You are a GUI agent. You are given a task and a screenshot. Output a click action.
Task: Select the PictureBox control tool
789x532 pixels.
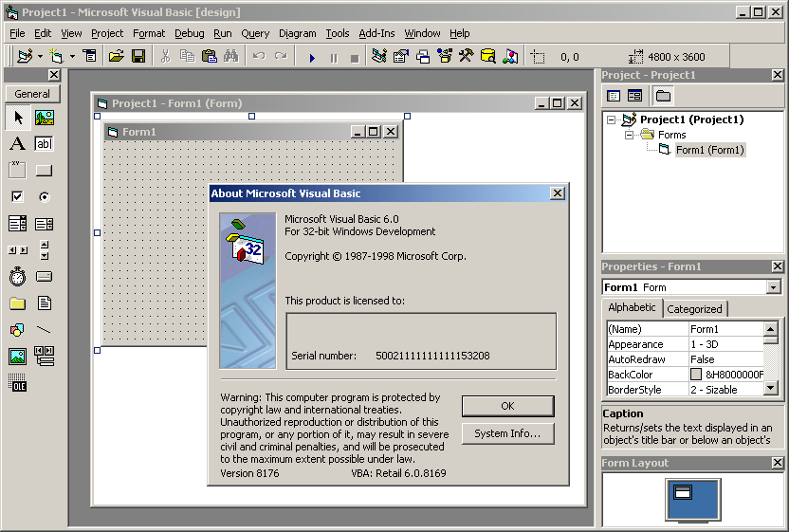45,118
